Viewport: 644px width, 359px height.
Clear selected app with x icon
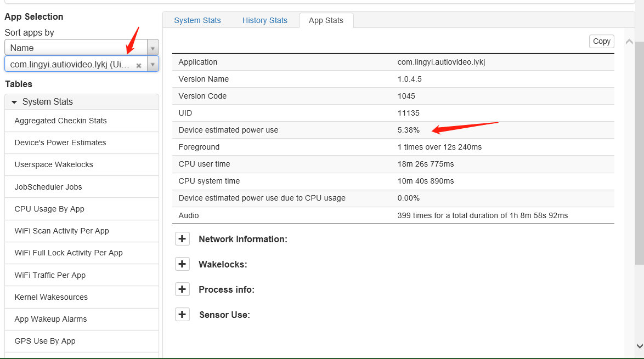click(x=139, y=65)
